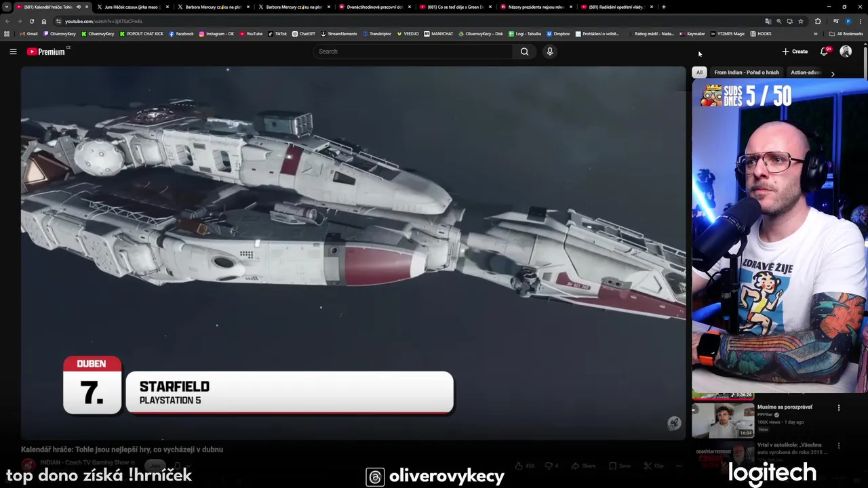The width and height of the screenshot is (868, 488).
Task: Click the video player channel watermark icon
Action: 673,423
